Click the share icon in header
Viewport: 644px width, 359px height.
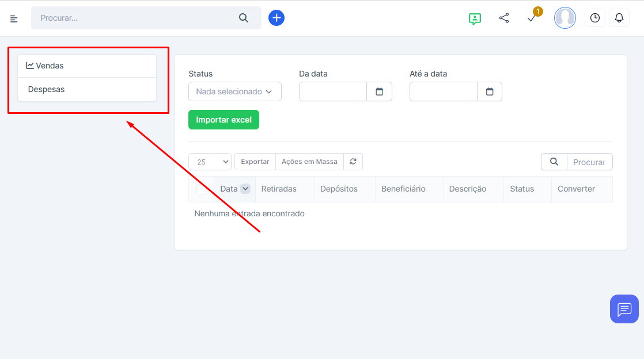(504, 18)
